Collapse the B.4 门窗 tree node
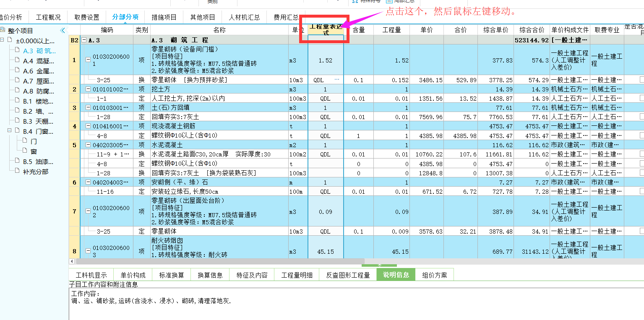Screen dimensions: 644x320 tap(9, 131)
